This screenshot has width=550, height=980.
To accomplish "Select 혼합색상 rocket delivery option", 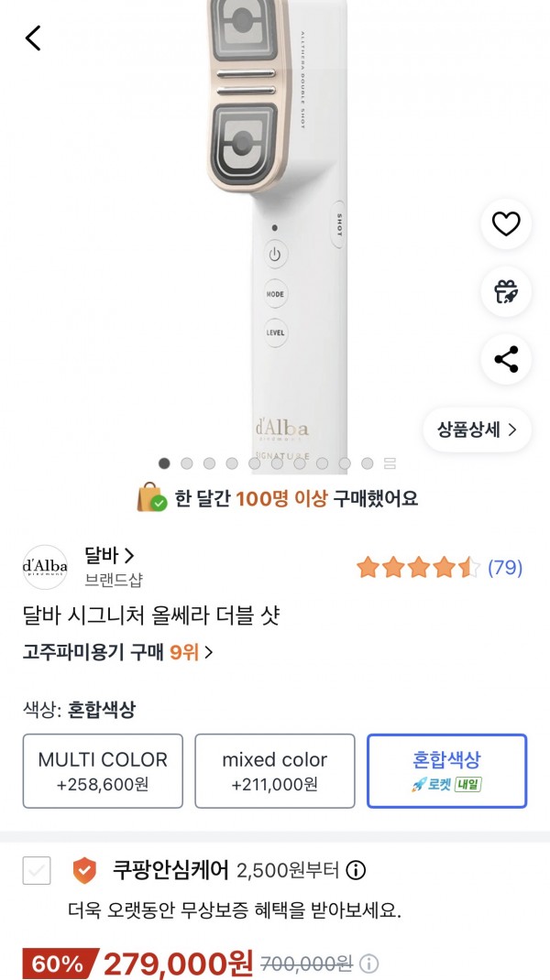I will 446,771.
